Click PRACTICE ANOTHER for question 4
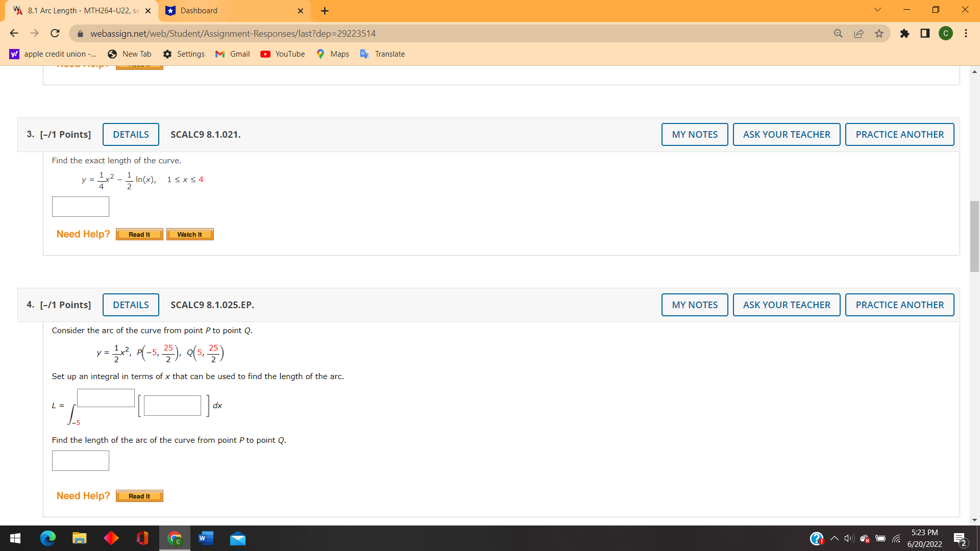Viewport: 980px width, 551px height. pos(899,305)
